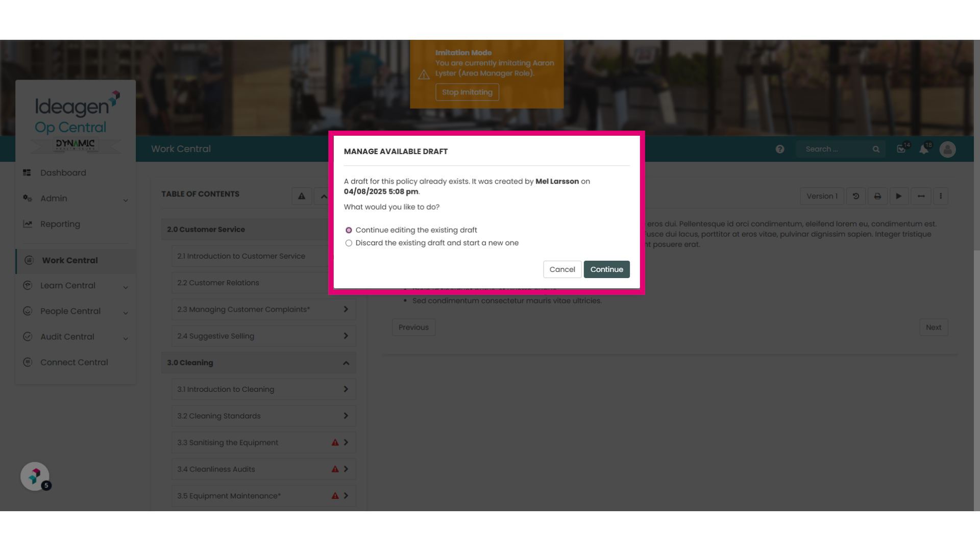Click the Work Central header title
Screen dimensions: 980x551
pos(181,149)
